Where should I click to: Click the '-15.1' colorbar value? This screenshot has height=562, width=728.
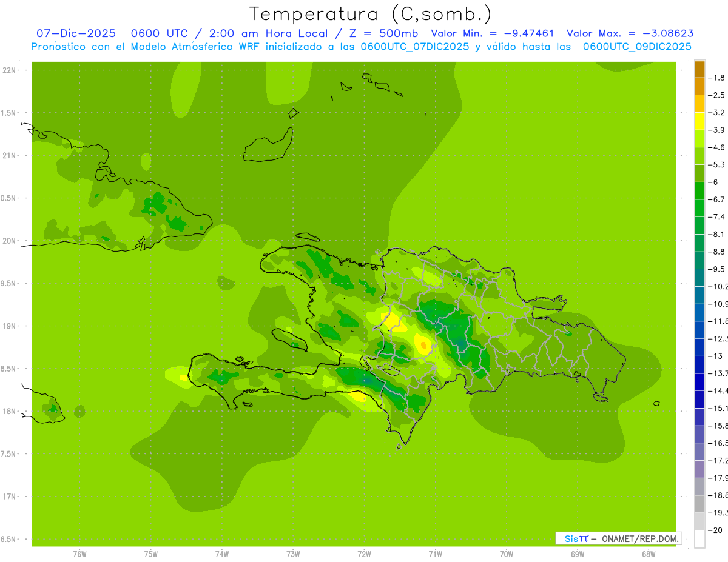coord(719,408)
